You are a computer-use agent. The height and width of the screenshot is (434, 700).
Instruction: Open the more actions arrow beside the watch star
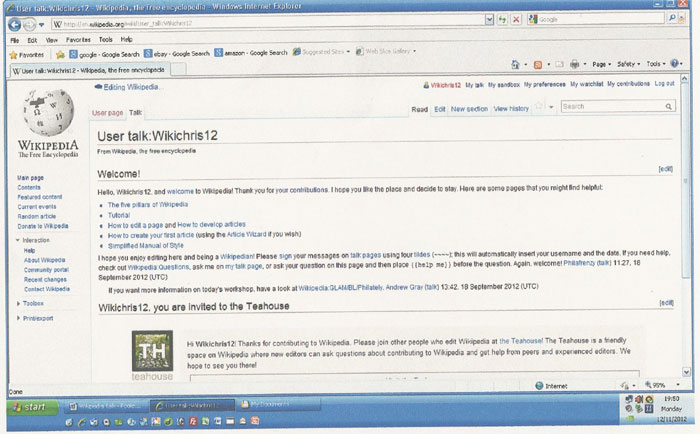pyautogui.click(x=551, y=107)
